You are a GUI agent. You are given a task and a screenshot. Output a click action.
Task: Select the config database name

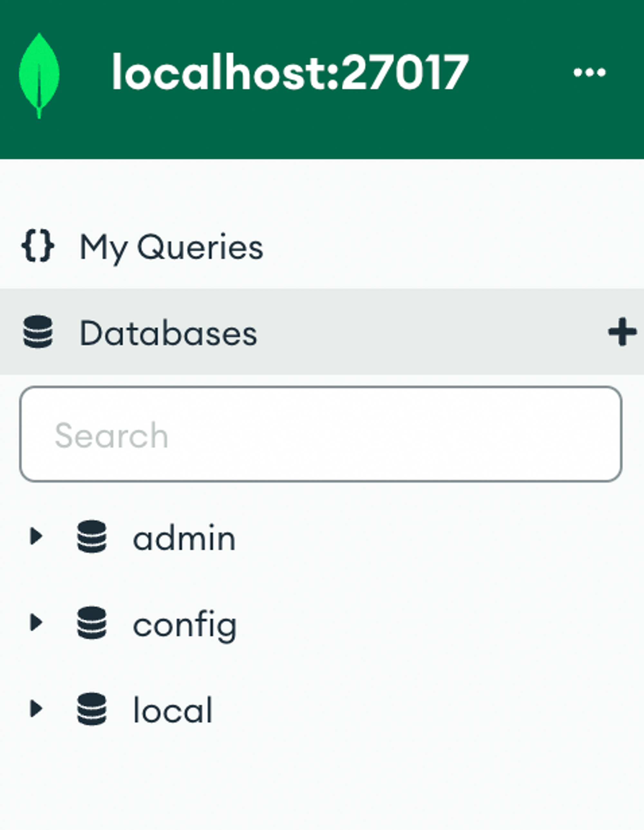tap(185, 625)
